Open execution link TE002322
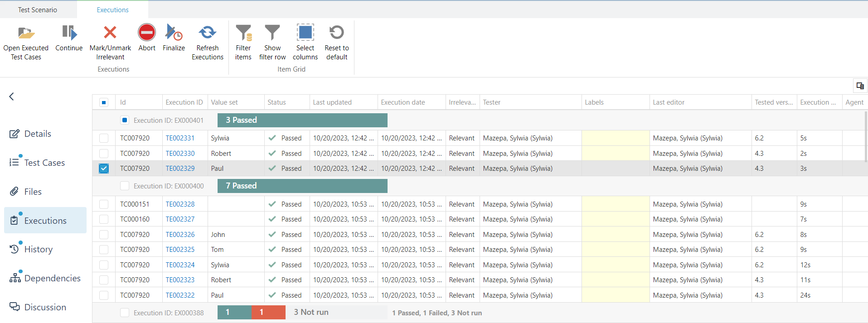The height and width of the screenshot is (323, 868). pos(180,295)
